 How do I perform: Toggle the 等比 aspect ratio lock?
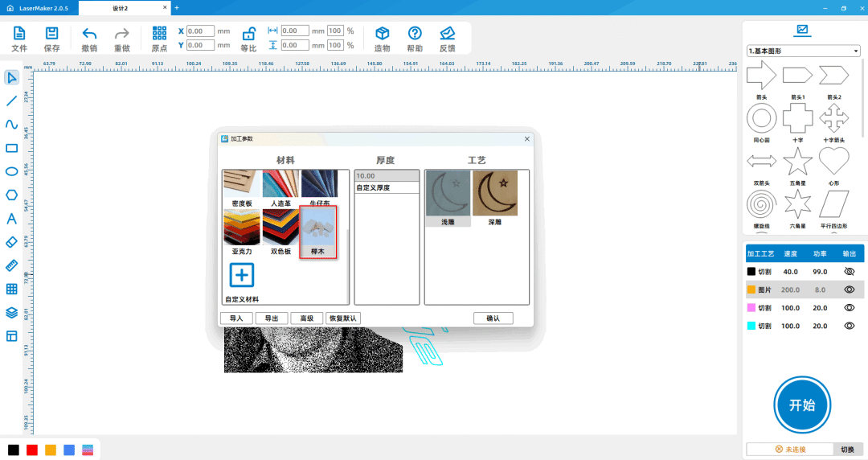[x=249, y=34]
